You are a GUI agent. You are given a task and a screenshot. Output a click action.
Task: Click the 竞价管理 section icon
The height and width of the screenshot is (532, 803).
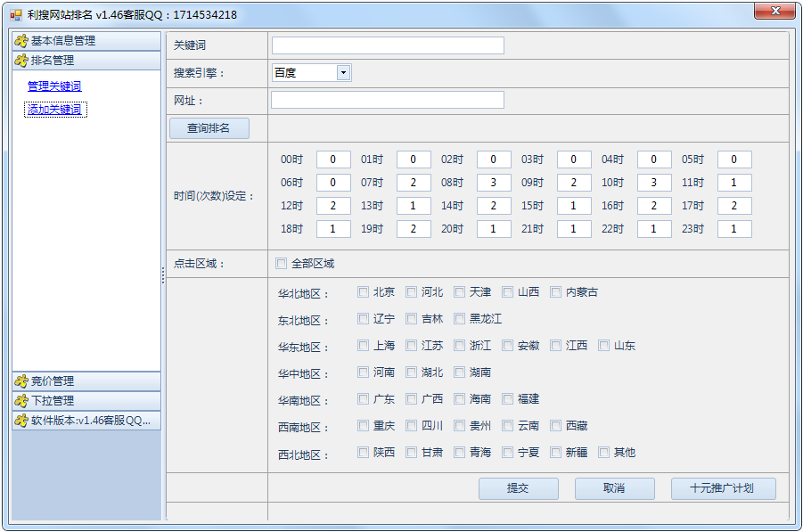21,381
